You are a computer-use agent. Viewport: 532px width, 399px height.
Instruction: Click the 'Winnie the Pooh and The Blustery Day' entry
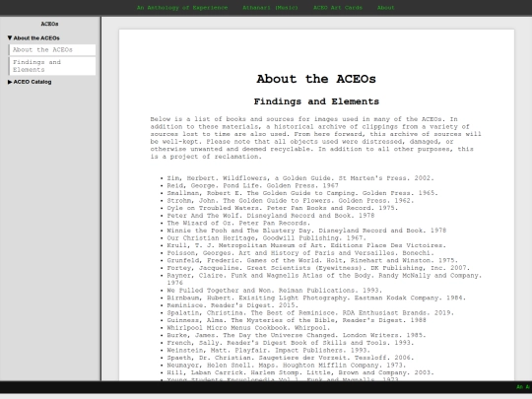coord(306,231)
